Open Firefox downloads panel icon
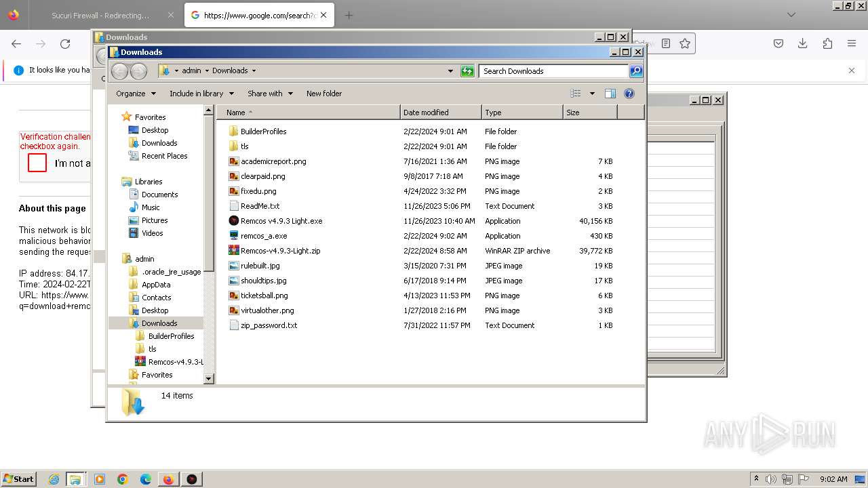The height and width of the screenshot is (488, 868). (x=803, y=43)
